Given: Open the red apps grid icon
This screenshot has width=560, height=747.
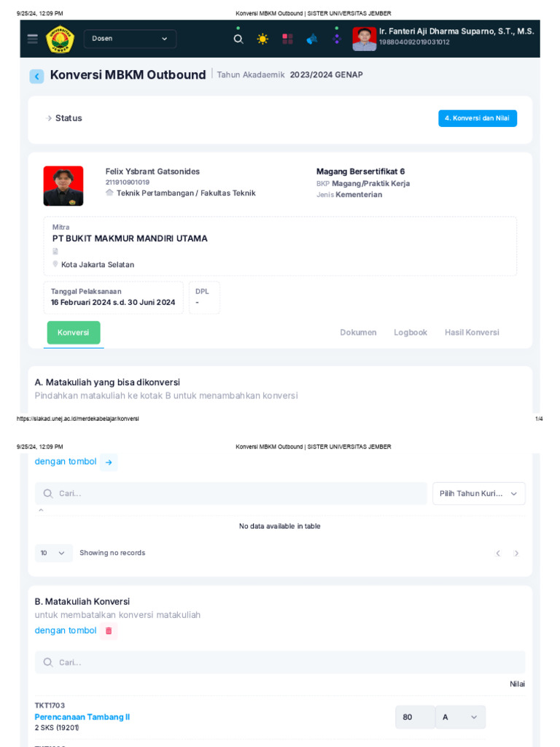Looking at the screenshot, I should (287, 39).
